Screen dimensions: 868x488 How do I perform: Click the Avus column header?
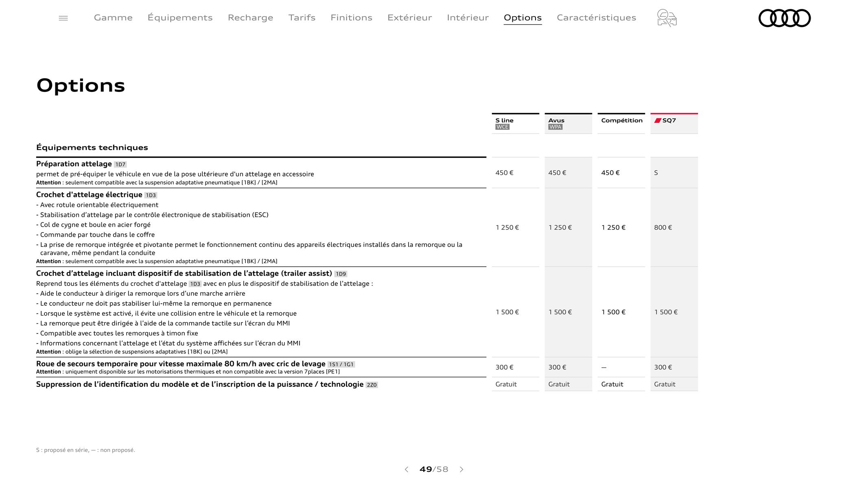pos(568,123)
